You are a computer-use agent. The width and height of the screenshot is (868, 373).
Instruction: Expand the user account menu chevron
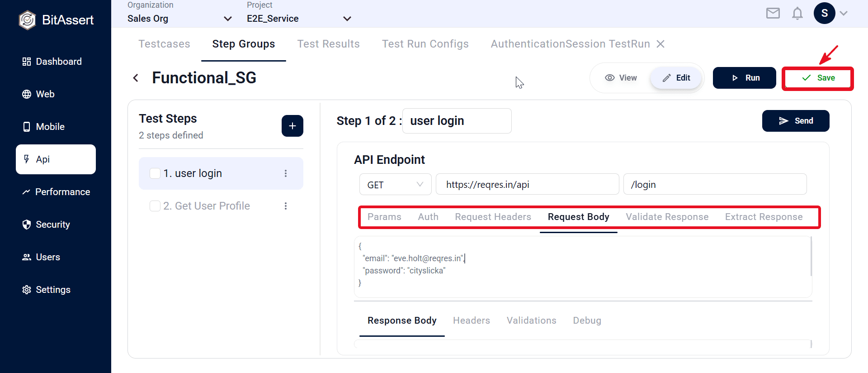click(x=844, y=14)
